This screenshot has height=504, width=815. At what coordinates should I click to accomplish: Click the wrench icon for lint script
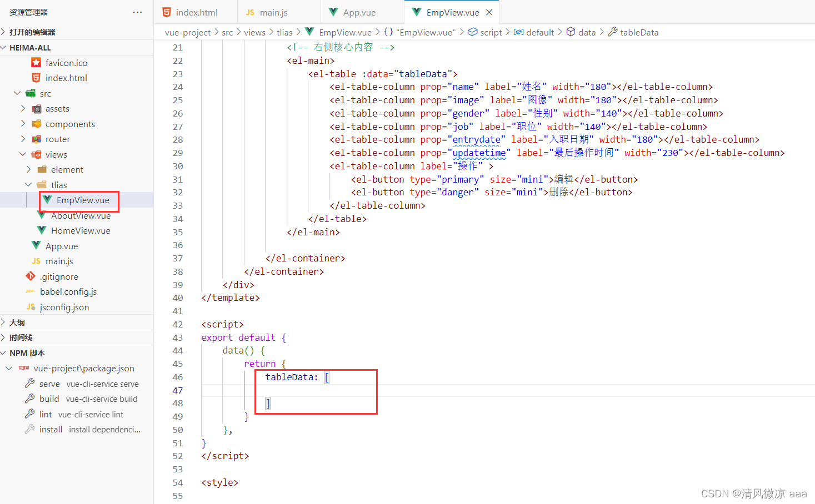[30, 414]
